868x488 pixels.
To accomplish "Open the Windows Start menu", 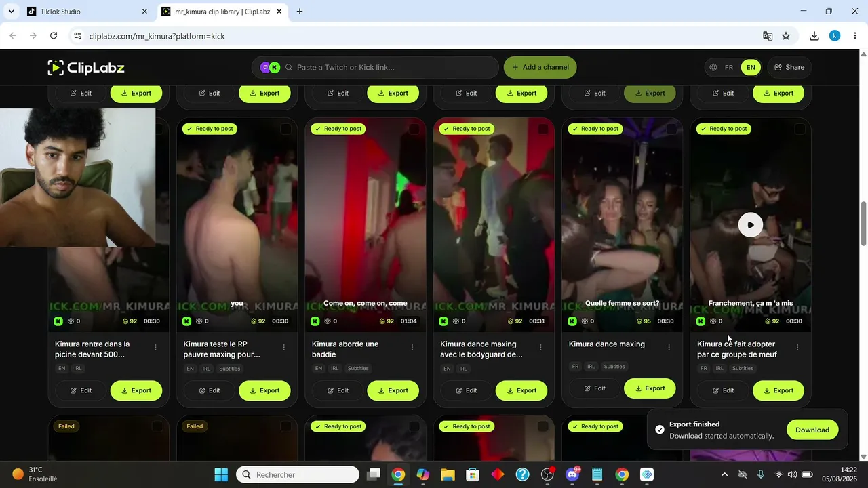I will (221, 474).
